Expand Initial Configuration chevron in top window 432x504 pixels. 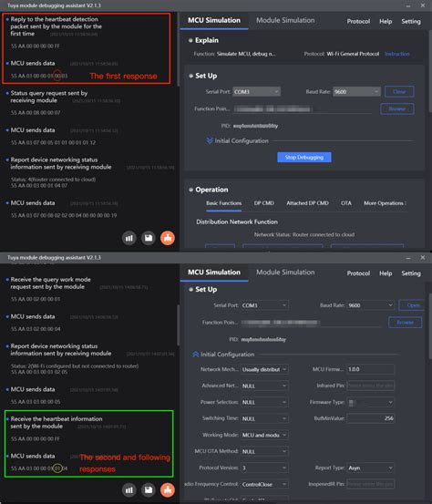210,140
